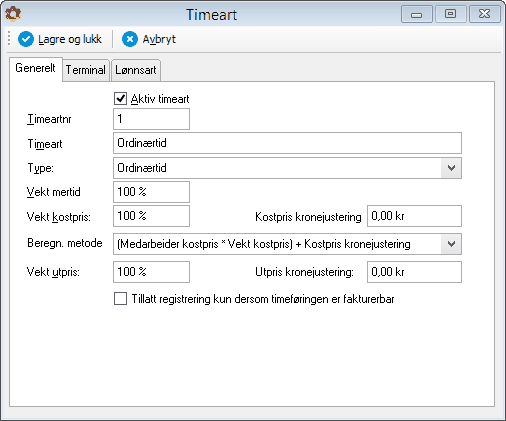Screen dimensions: 506x421
Task: Minimize the Timeart window
Action: pyautogui.click(x=417, y=14)
